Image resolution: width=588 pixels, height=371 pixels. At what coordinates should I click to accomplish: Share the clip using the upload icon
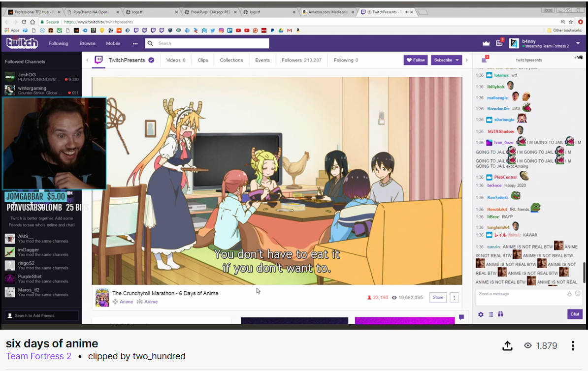[x=507, y=345]
